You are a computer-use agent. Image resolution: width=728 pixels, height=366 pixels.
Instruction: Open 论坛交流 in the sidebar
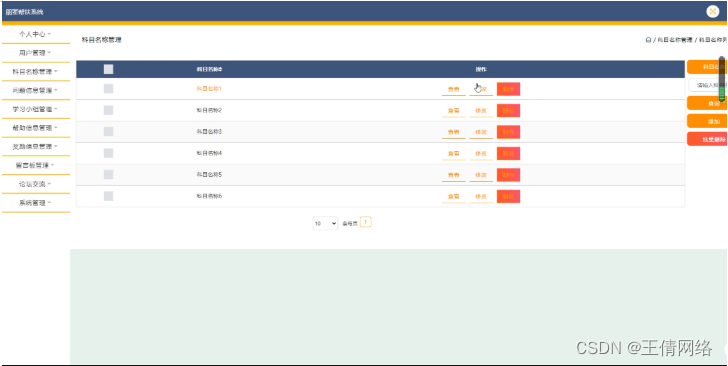coord(35,184)
